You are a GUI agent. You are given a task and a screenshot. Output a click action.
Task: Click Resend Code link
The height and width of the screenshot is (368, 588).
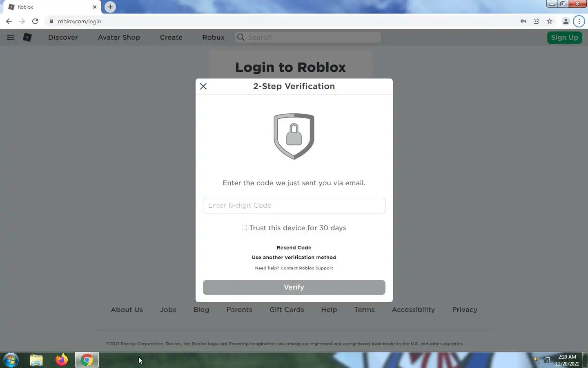[x=294, y=248]
